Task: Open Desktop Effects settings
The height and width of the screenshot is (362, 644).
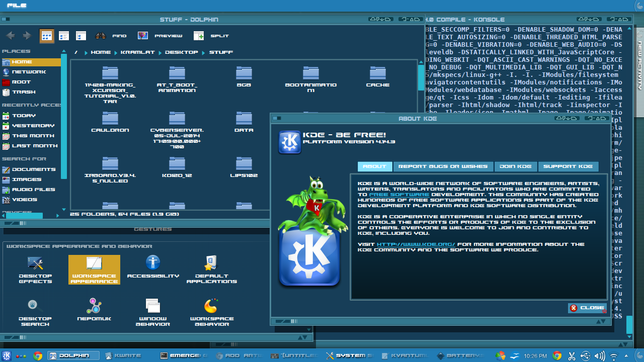Action: 35,270
